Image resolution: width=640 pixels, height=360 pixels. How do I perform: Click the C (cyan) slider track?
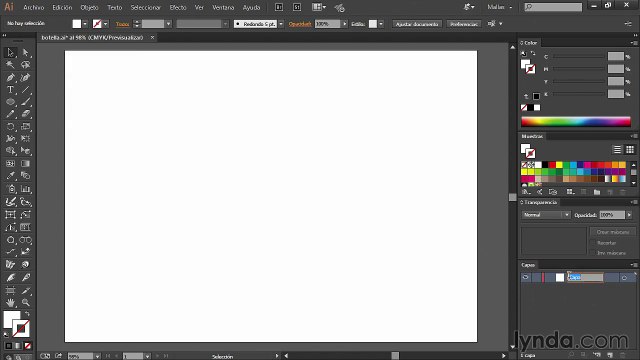[578, 57]
